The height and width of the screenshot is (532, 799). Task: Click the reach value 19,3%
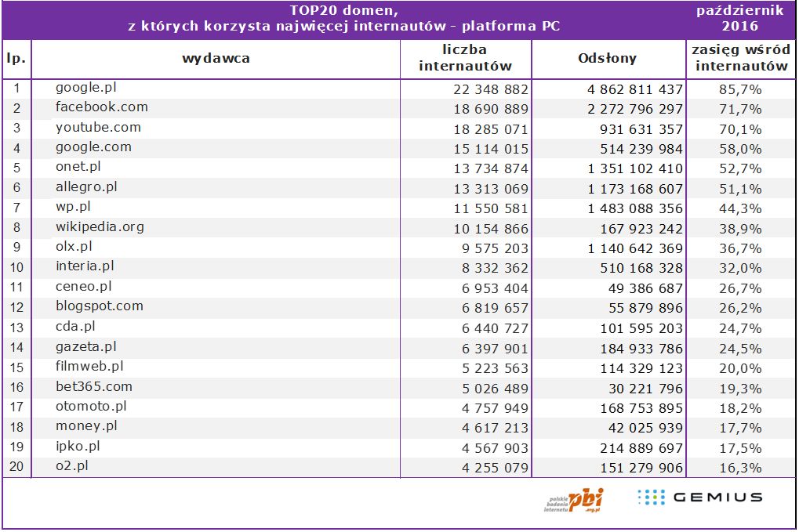740,389
